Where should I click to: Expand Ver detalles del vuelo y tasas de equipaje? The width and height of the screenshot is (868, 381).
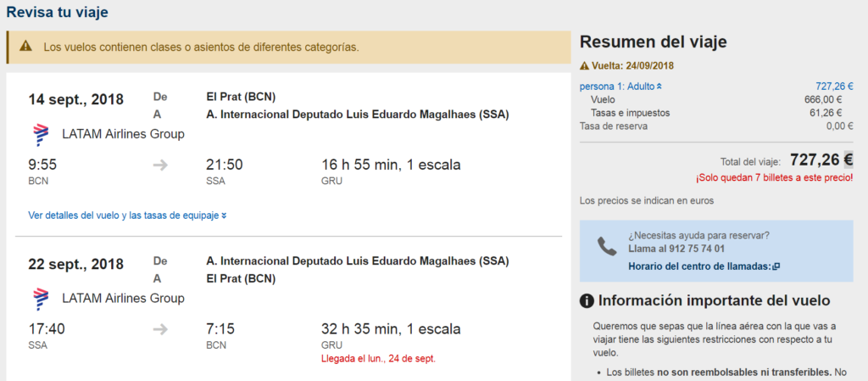click(127, 216)
